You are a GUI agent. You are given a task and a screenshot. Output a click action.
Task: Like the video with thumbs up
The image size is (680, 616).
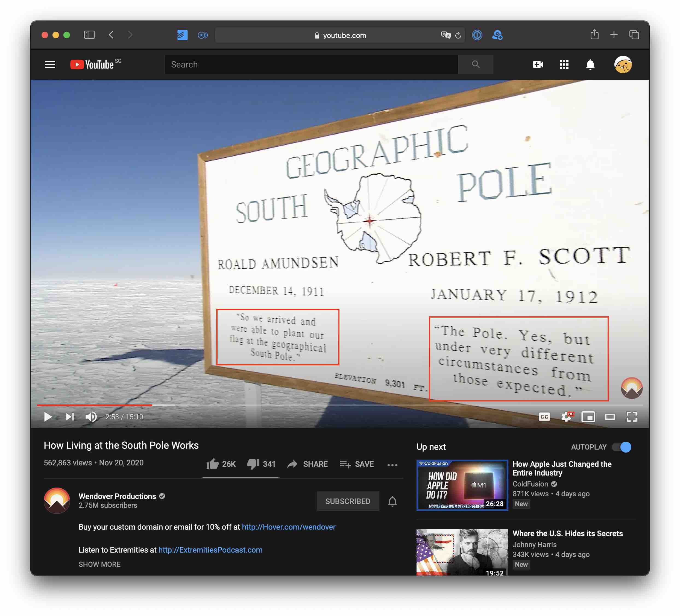221,464
